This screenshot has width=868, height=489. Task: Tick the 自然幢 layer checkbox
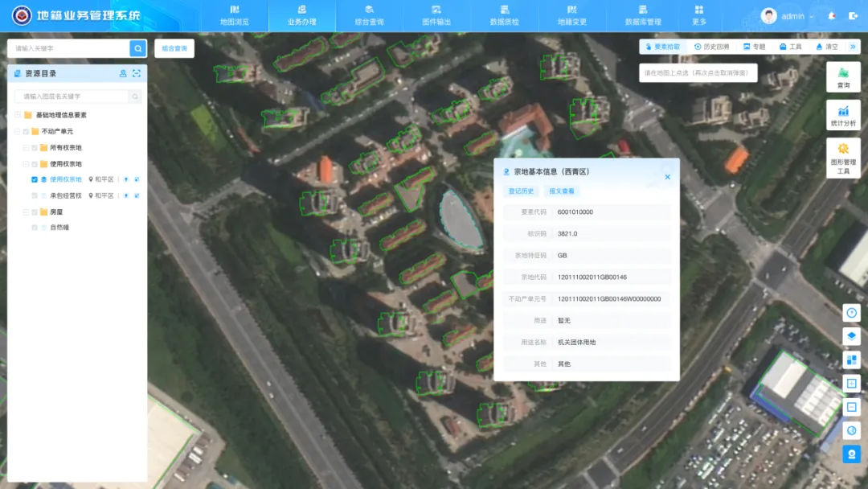pyautogui.click(x=35, y=228)
